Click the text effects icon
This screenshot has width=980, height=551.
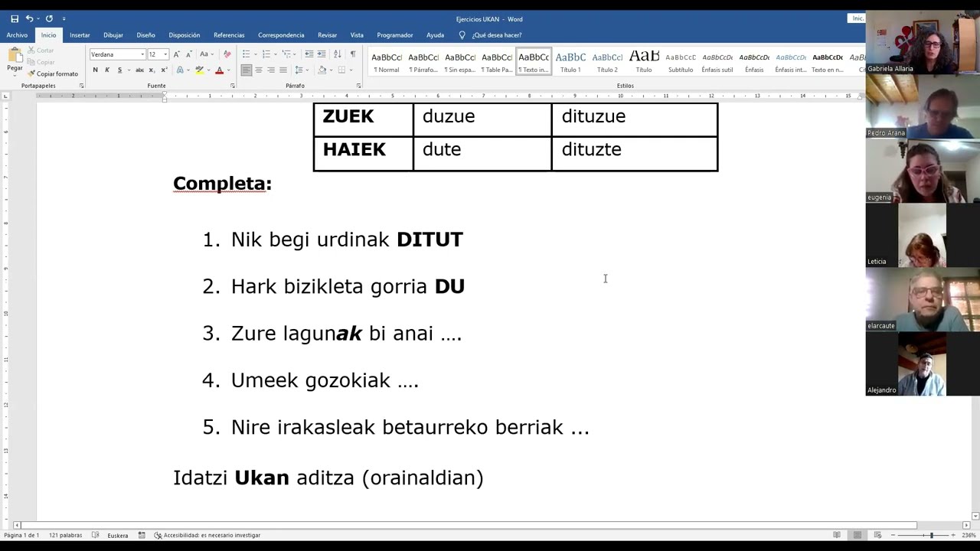click(180, 70)
